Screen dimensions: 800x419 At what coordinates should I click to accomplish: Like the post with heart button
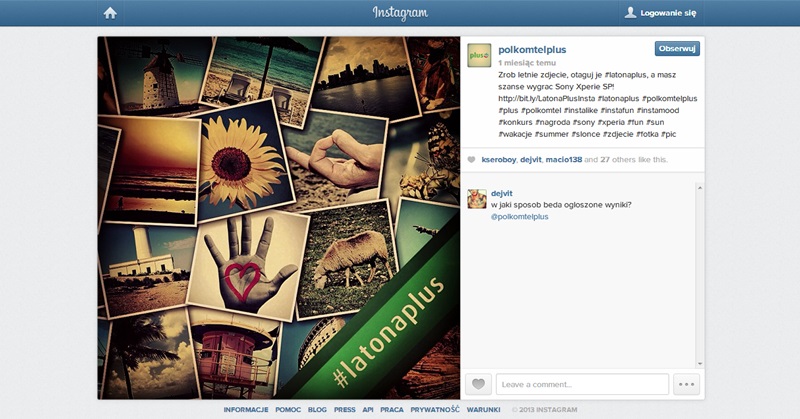tap(478, 384)
